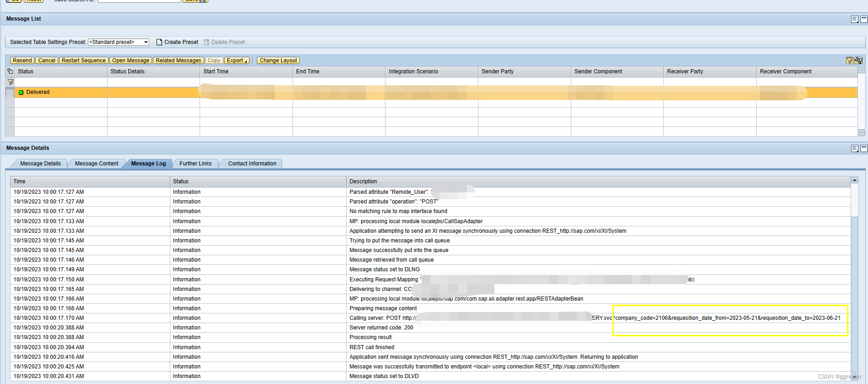Click the Message Details panel options menu icon
Screen dimensions: 868x384
tap(854, 148)
